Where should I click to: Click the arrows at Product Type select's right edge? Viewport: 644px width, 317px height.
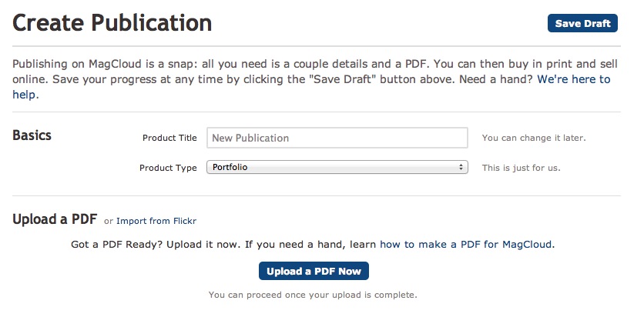coord(461,167)
